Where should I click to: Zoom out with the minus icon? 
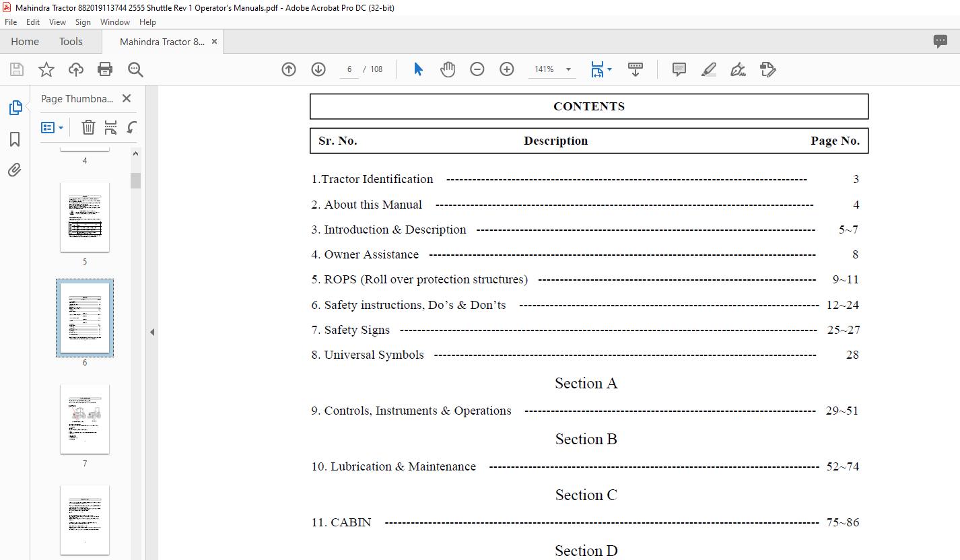coord(477,69)
